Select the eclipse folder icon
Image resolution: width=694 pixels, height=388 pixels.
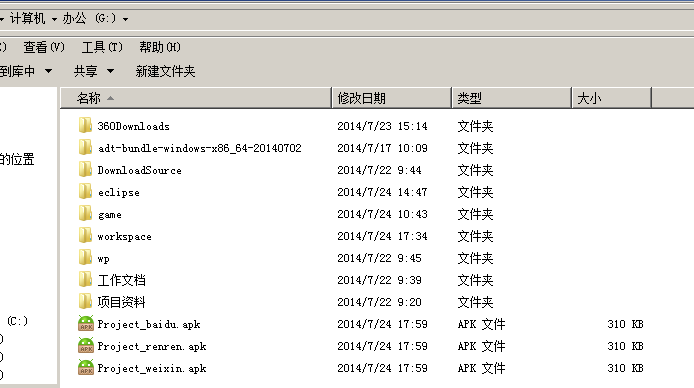click(x=85, y=192)
